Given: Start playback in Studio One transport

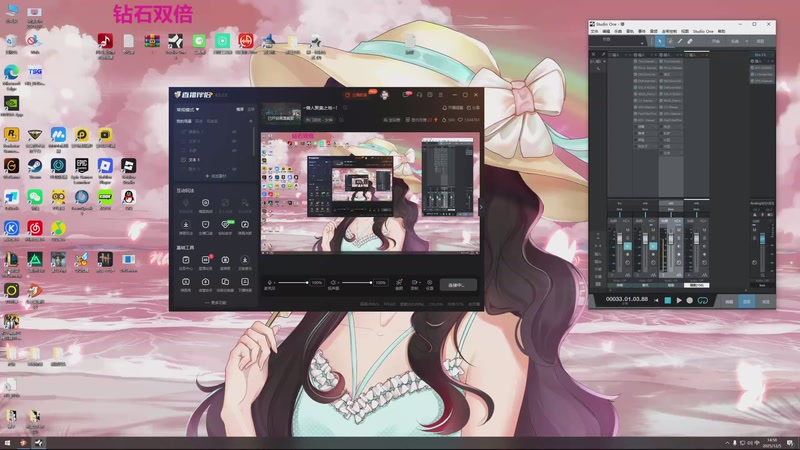Looking at the screenshot, I should coord(679,301).
